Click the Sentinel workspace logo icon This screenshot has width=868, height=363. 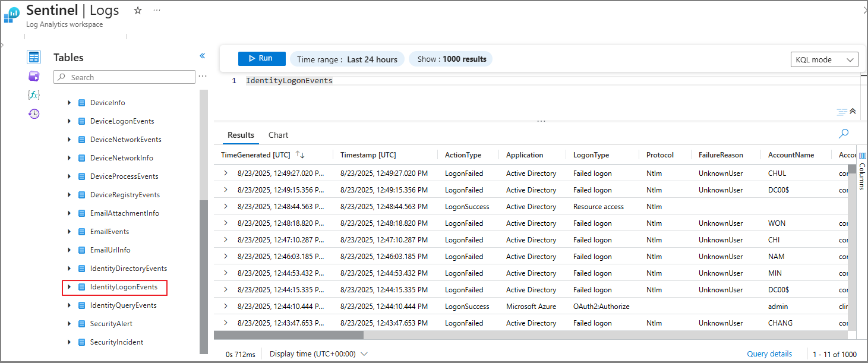[x=12, y=14]
